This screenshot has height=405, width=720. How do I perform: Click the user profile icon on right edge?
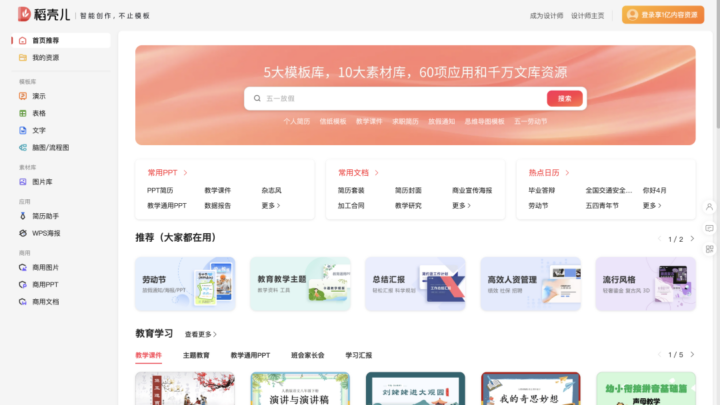point(709,207)
